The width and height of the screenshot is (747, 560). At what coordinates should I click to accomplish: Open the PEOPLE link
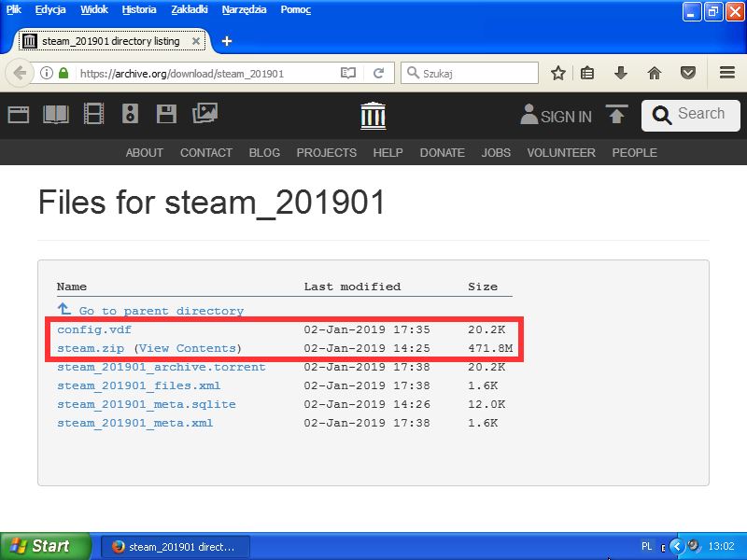(635, 153)
